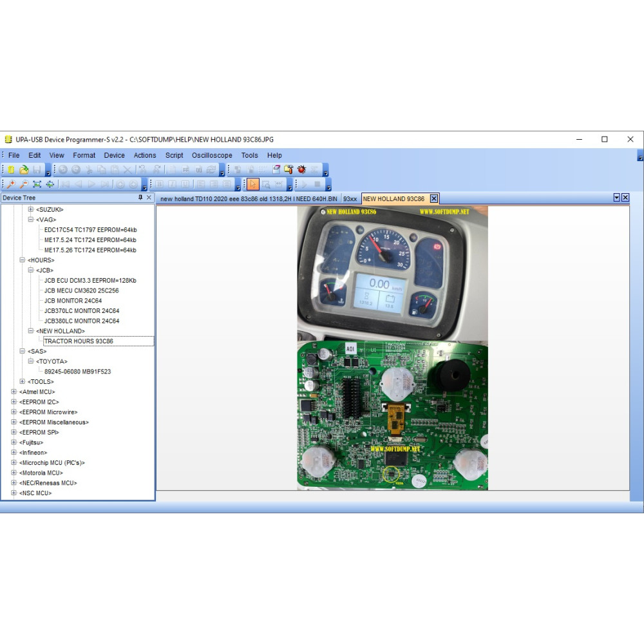The width and height of the screenshot is (644, 644).
Task: Select EDC17C54 TC1797 EEPROM=64kb item
Action: (90, 230)
